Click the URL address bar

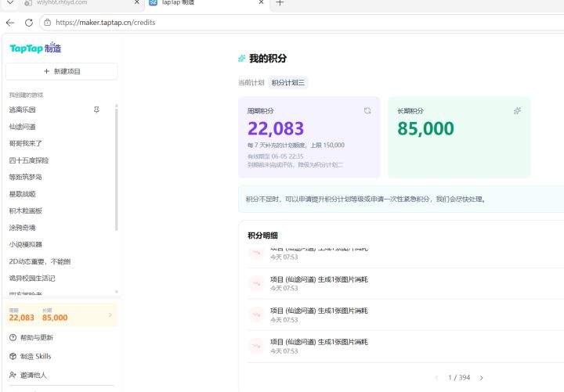click(x=302, y=23)
